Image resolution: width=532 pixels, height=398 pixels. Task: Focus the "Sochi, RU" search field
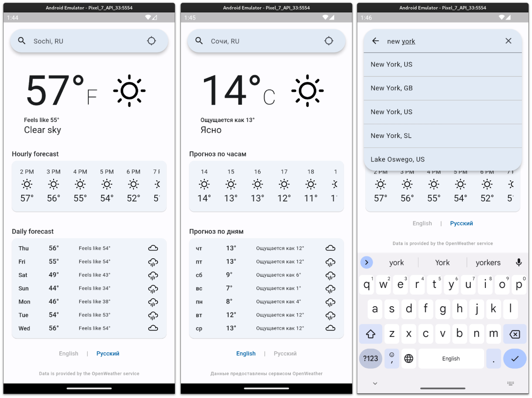click(89, 41)
